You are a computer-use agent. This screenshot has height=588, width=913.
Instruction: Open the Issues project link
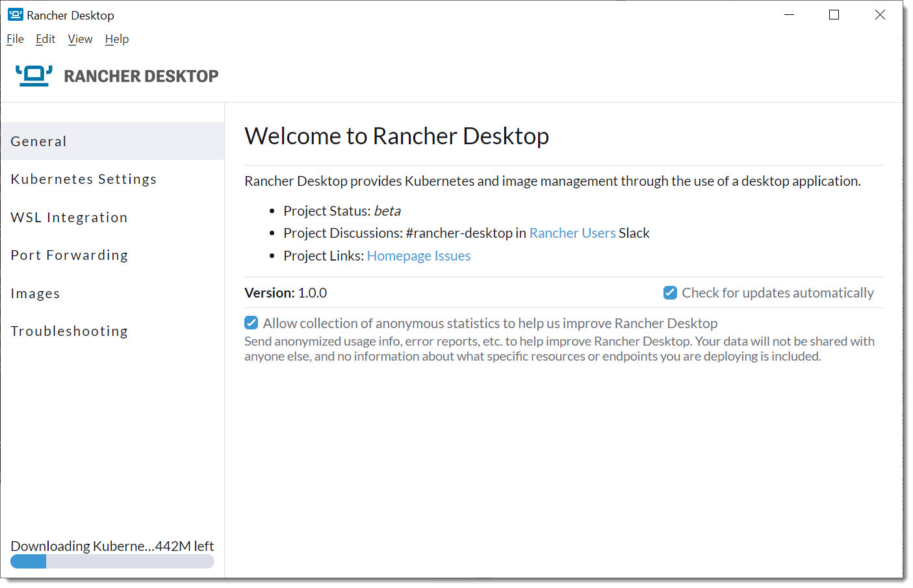453,255
